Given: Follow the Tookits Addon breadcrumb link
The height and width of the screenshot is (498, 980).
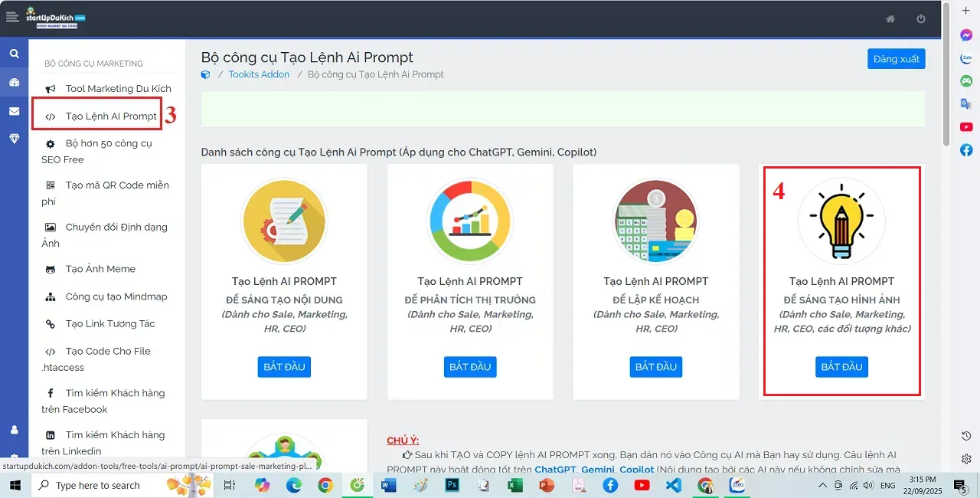Looking at the screenshot, I should [259, 74].
